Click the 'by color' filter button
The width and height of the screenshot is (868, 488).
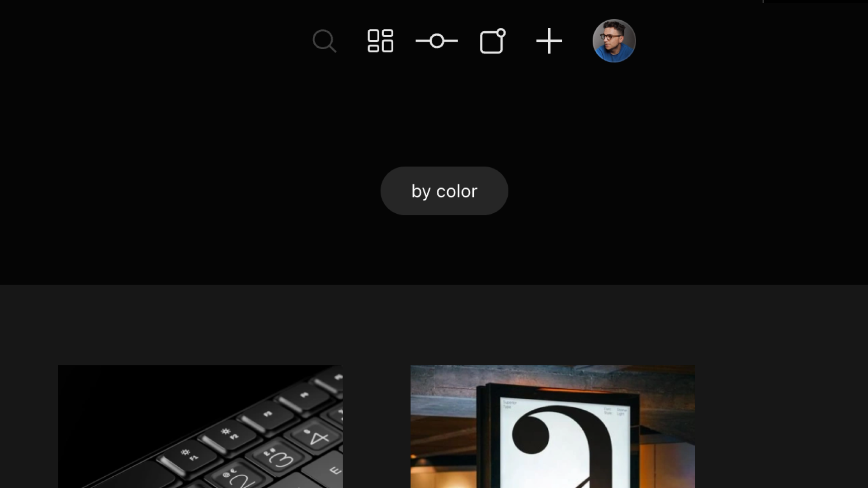(444, 191)
